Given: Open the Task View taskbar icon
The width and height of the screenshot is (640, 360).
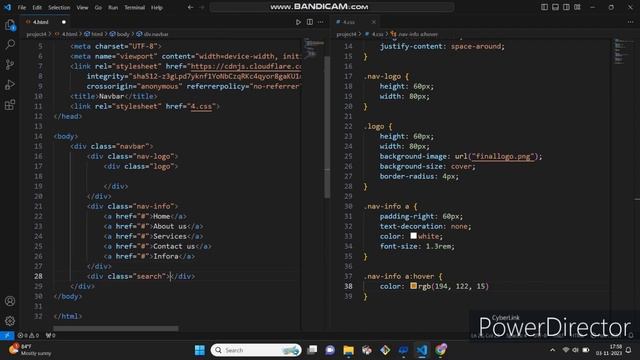Looking at the screenshot, I should (312, 350).
